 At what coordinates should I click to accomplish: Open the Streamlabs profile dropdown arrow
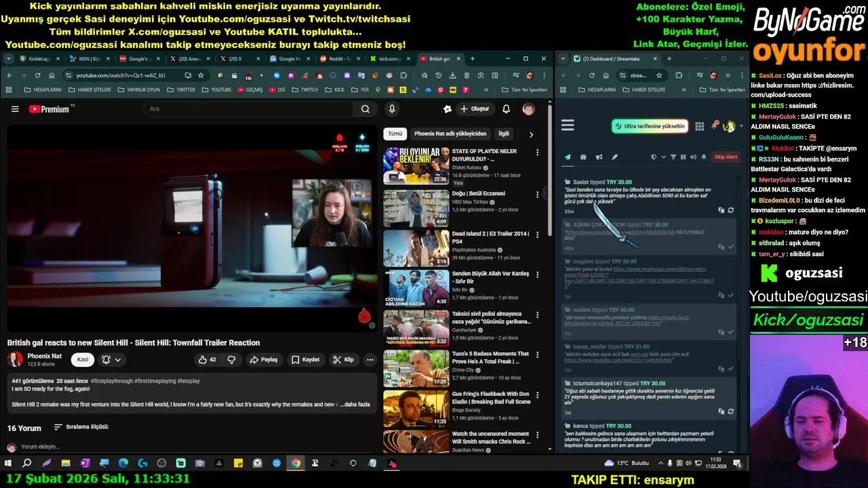(741, 126)
